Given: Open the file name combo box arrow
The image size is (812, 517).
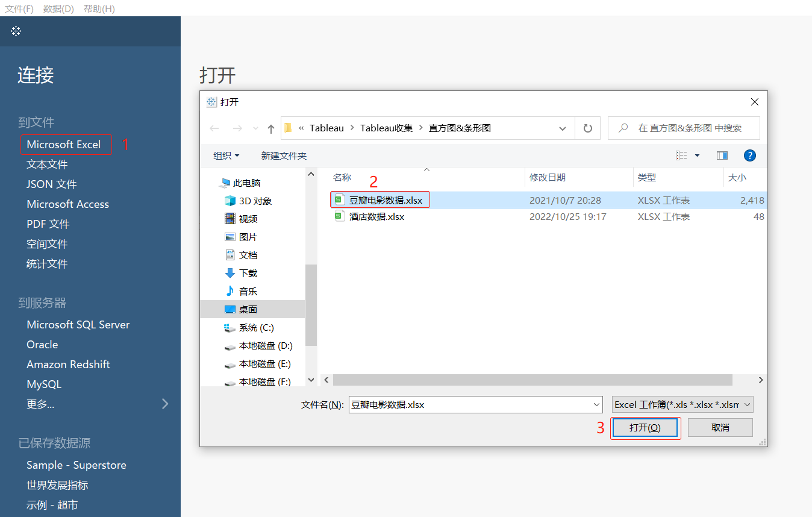Looking at the screenshot, I should click(597, 404).
